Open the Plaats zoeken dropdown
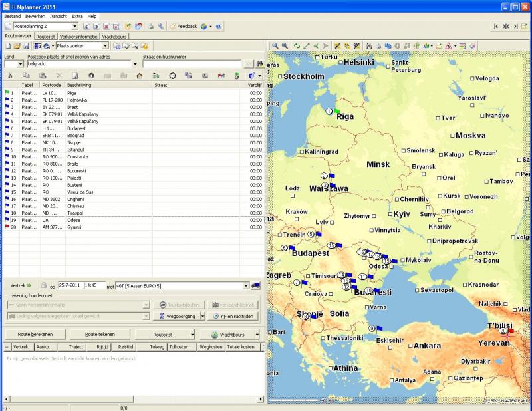The image size is (532, 411). [x=105, y=46]
